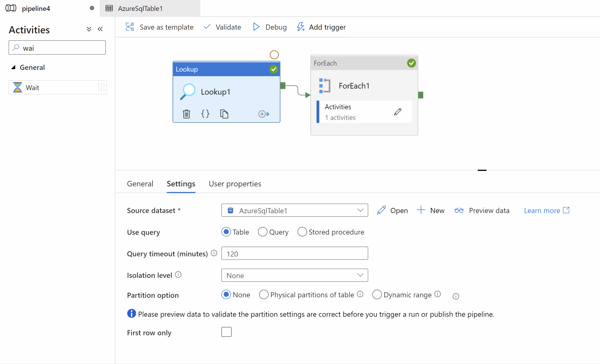This screenshot has height=364, width=600.
Task: Click the Add trigger lightning icon
Action: tap(301, 27)
